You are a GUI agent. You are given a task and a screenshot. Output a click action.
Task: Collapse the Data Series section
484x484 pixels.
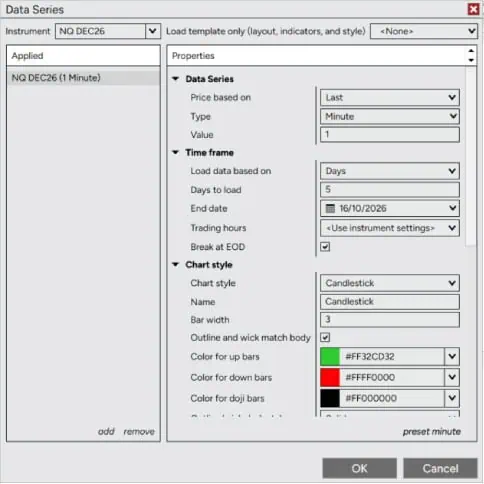(175, 79)
